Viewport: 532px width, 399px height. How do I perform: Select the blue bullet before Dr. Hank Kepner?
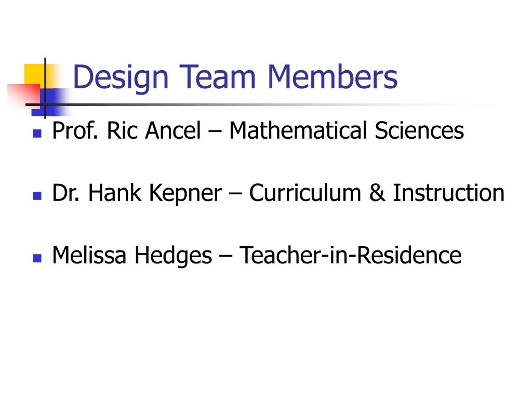[37, 196]
